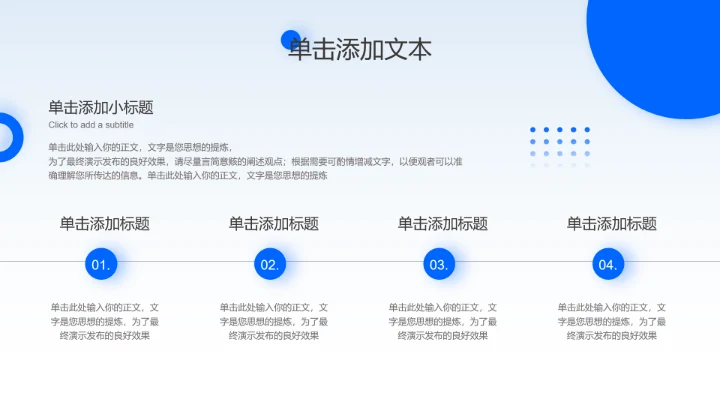
Task: Click the small blue circle behind the main title
Action: [288, 36]
